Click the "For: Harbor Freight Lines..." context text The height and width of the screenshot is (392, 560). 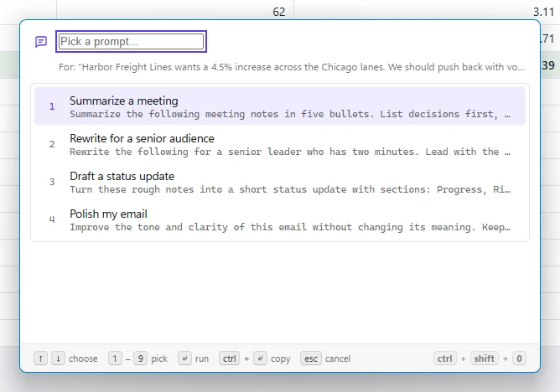292,67
